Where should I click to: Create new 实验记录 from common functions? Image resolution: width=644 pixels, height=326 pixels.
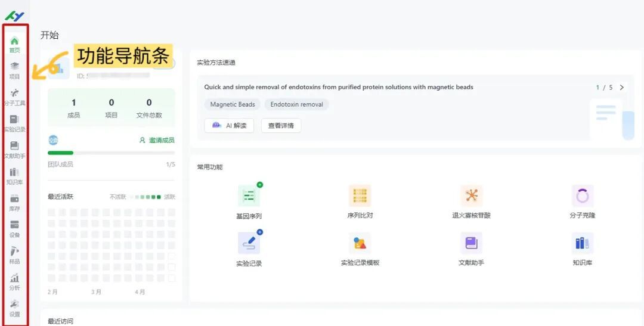point(249,243)
